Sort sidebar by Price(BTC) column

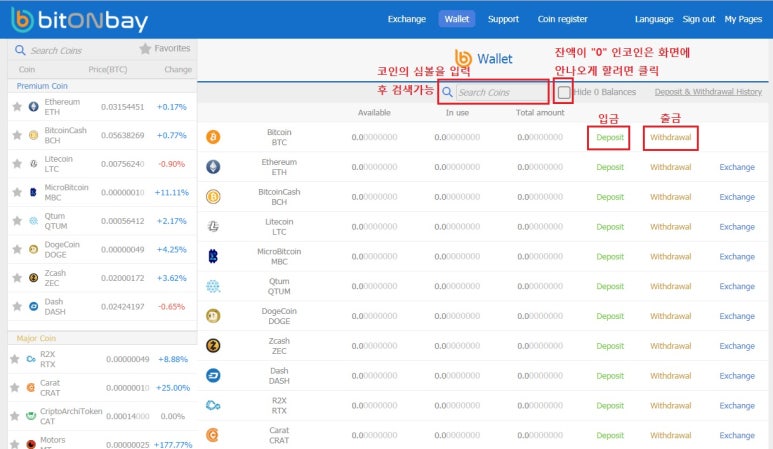click(x=107, y=69)
